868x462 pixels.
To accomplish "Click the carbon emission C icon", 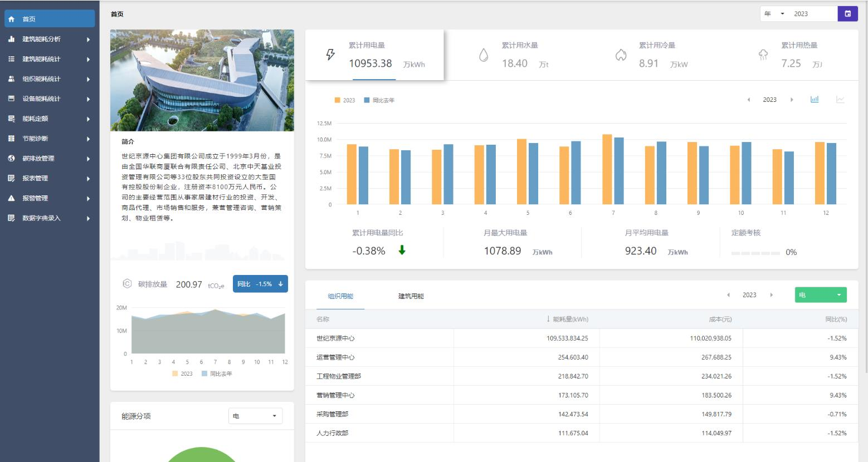I will pos(127,284).
